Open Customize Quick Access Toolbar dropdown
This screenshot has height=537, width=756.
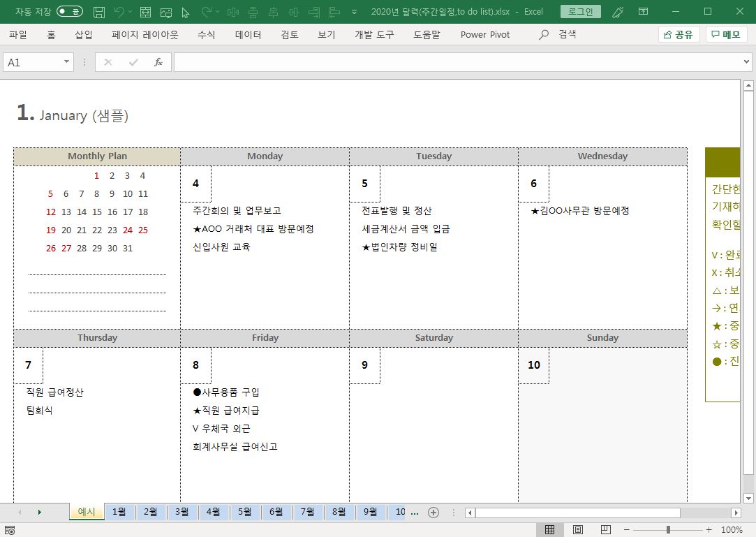pos(355,12)
